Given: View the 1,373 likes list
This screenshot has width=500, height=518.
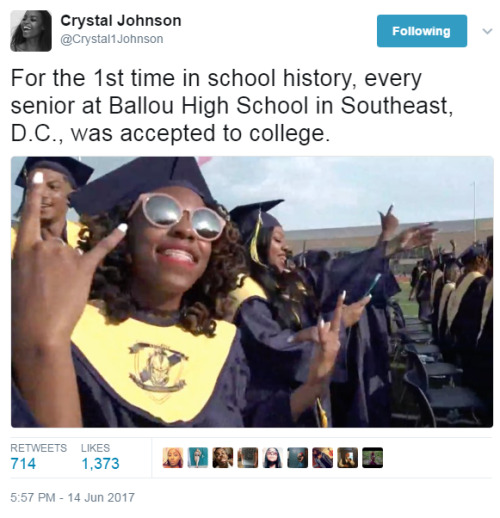Looking at the screenshot, I should tap(100, 463).
